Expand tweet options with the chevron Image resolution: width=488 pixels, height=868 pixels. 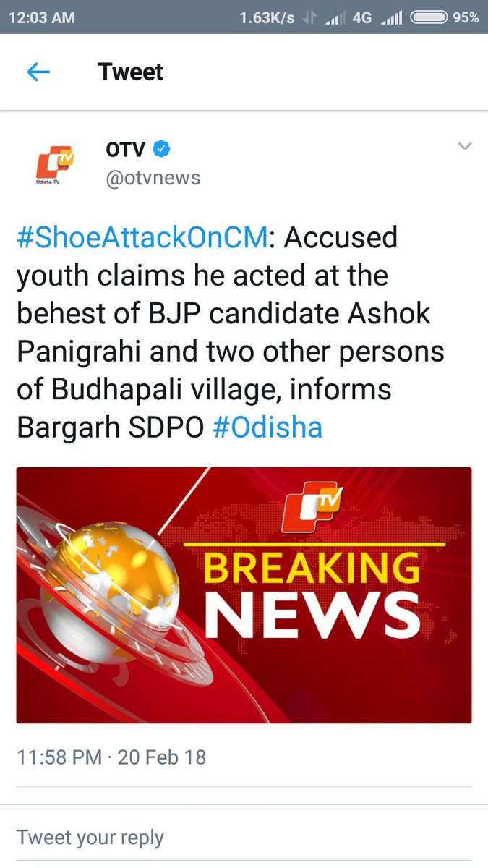465,148
